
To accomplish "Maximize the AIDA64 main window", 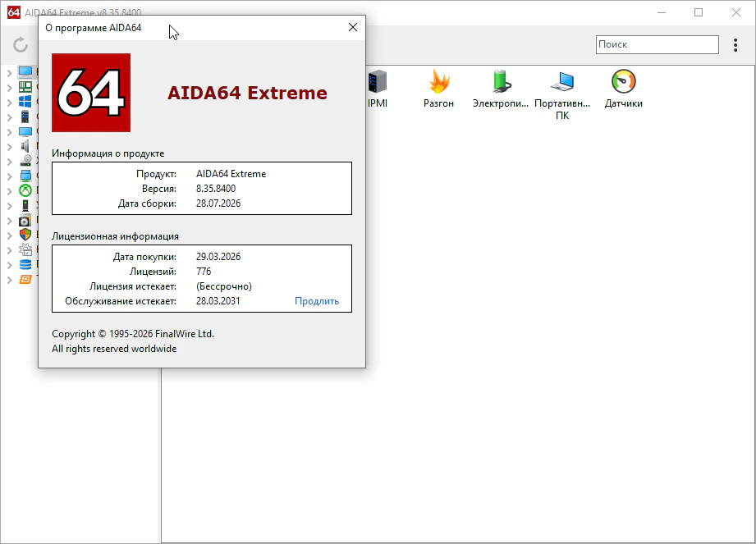I will coord(699,12).
